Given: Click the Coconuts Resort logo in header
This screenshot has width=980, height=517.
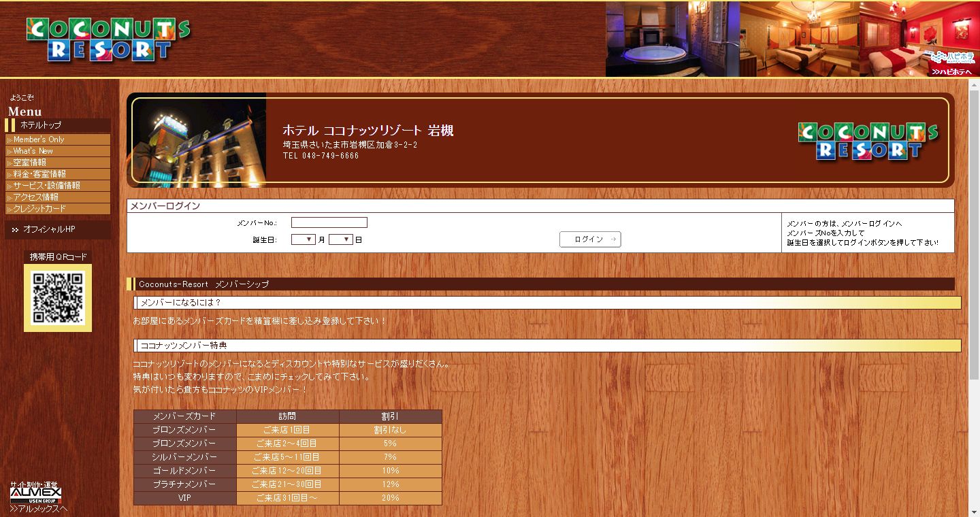Looking at the screenshot, I should 108,39.
